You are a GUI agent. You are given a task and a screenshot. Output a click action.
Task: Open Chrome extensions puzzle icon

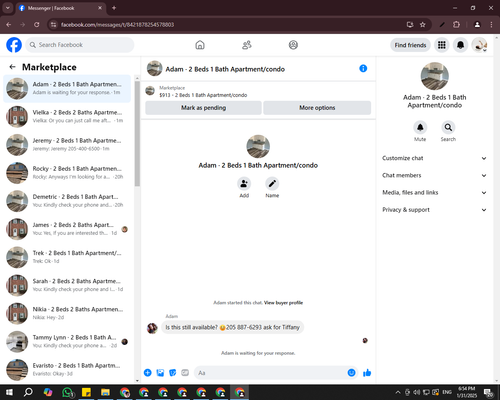(456, 25)
